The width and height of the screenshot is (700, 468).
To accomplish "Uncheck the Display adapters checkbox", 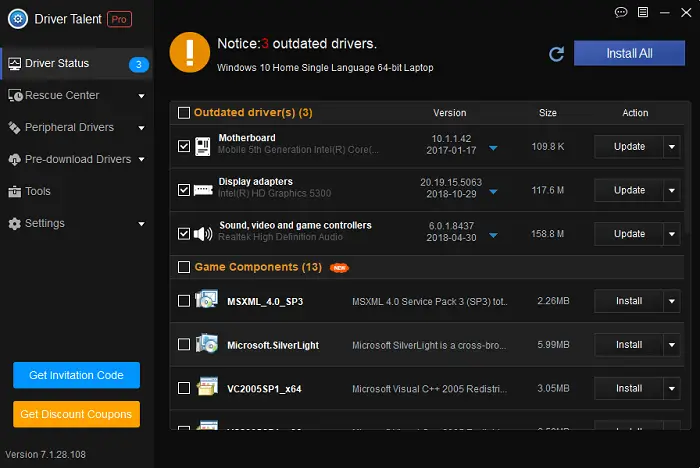I will 184,190.
